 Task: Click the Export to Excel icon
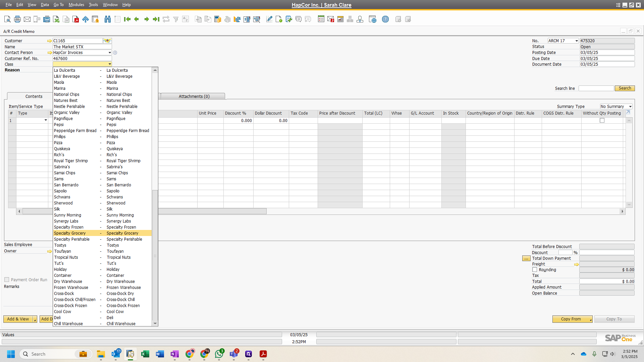click(x=56, y=19)
